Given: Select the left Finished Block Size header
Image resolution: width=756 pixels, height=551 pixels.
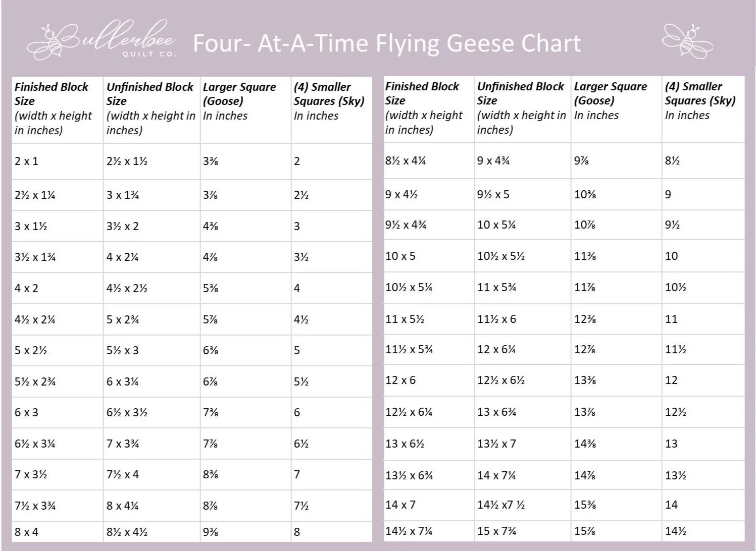Looking at the screenshot, I should (x=58, y=109).
